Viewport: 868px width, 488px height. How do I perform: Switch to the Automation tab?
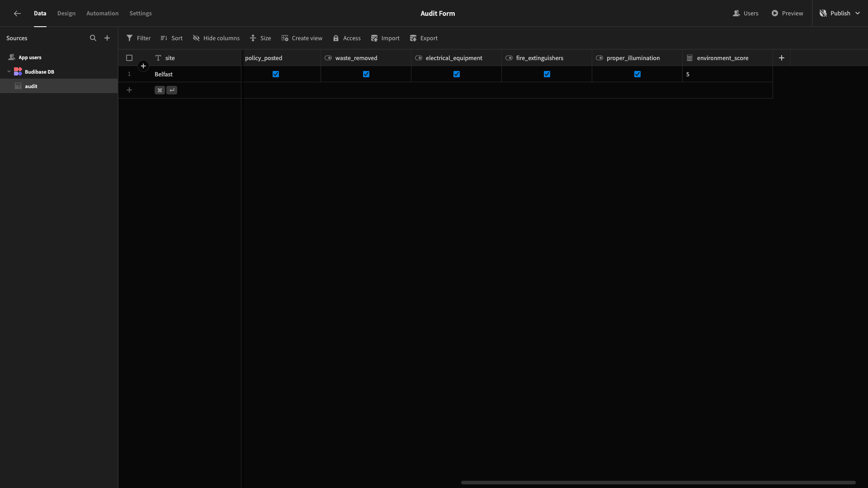(x=103, y=14)
